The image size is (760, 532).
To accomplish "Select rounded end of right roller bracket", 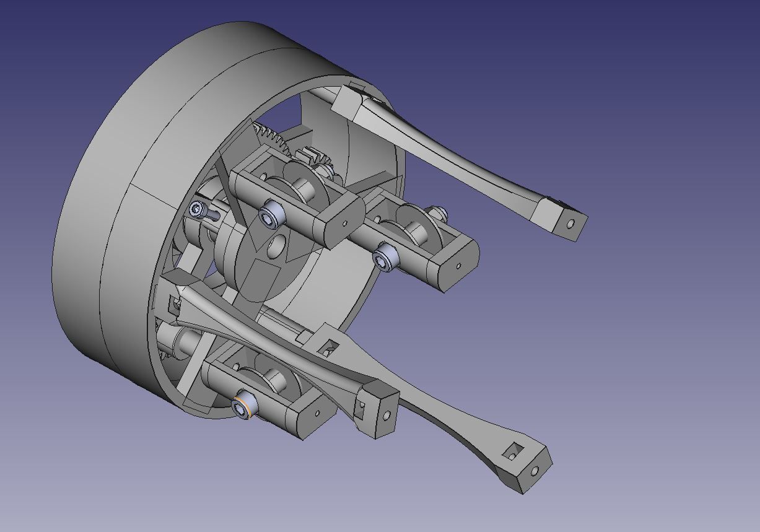I will pyautogui.click(x=459, y=264).
